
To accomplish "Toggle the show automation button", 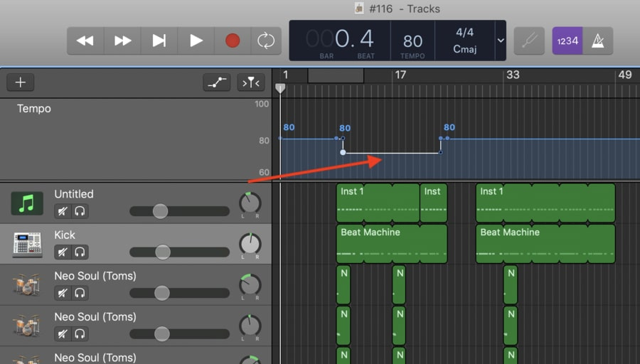I will 217,82.
